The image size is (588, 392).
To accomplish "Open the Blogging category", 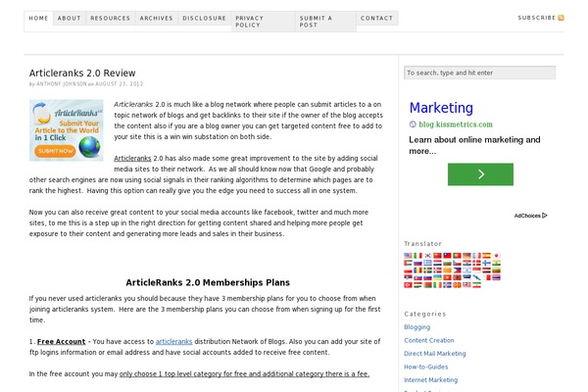I will tap(417, 327).
